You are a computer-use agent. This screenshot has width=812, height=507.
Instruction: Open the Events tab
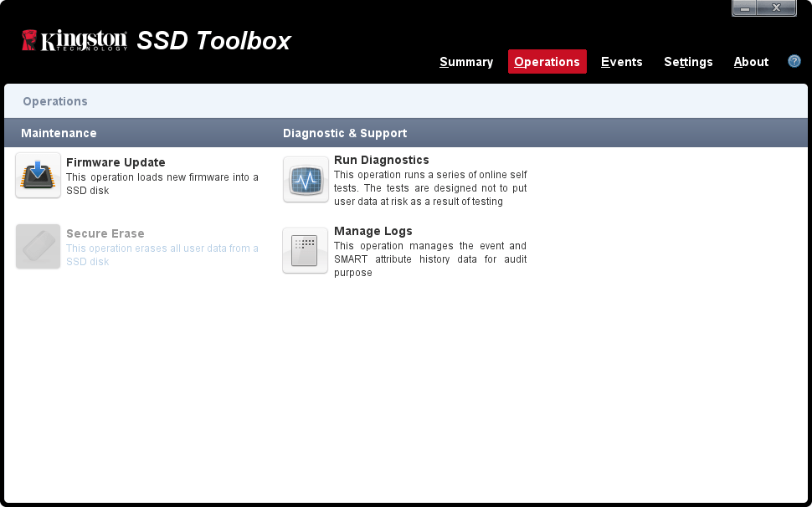621,62
